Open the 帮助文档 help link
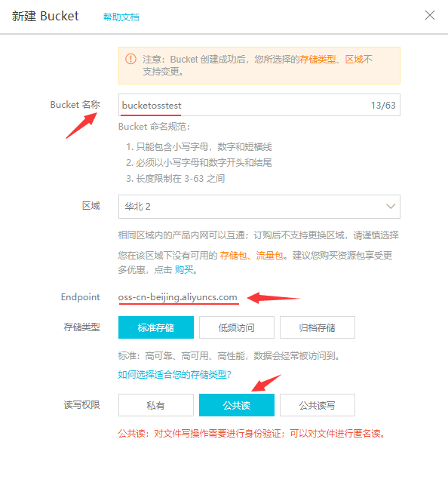Image resolution: width=448 pixels, height=482 pixels. pyautogui.click(x=121, y=17)
